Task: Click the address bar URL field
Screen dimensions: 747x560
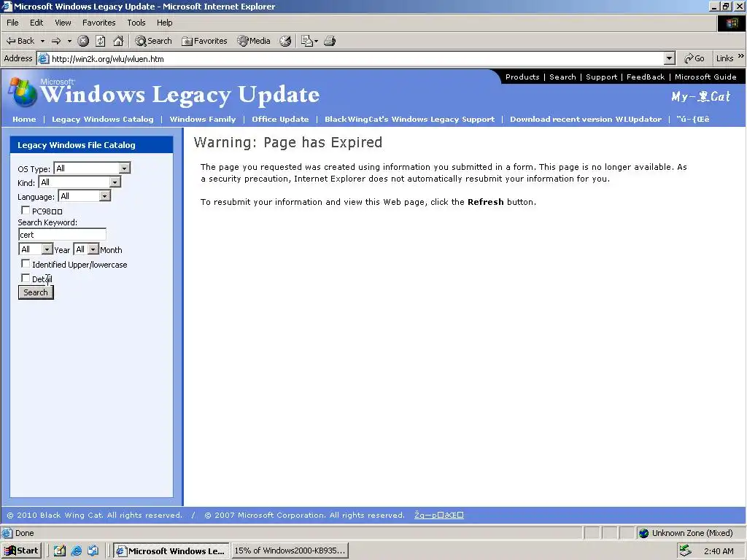Action: 356,58
